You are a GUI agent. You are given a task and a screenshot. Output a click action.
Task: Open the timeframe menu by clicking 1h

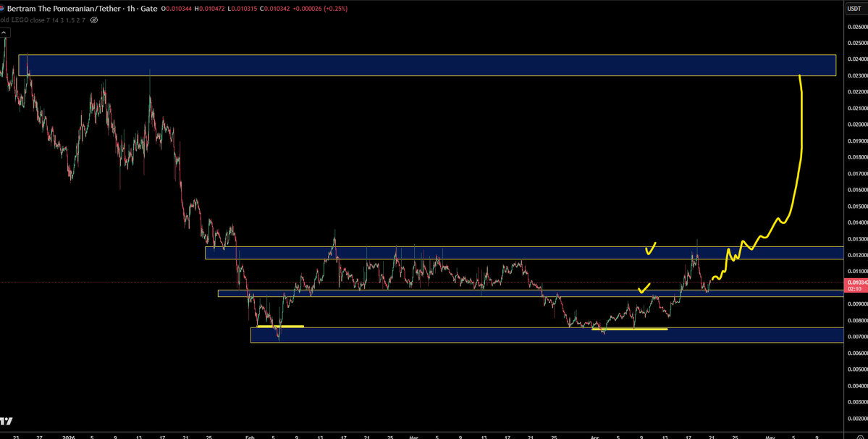coord(131,8)
